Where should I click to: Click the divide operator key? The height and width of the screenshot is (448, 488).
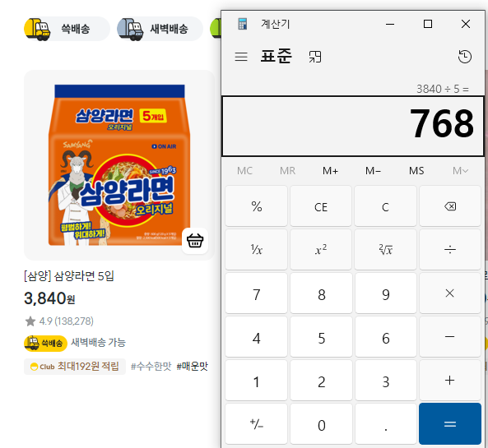(x=449, y=250)
